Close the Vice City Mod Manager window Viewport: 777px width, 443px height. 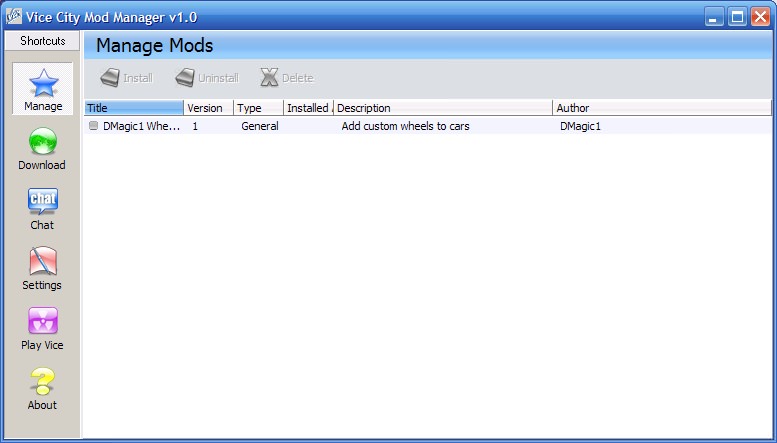tap(760, 16)
